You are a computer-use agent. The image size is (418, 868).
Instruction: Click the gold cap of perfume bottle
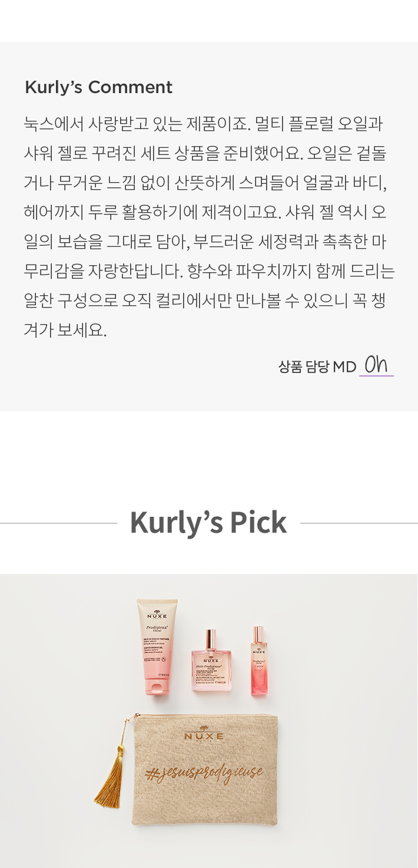pos(259,635)
